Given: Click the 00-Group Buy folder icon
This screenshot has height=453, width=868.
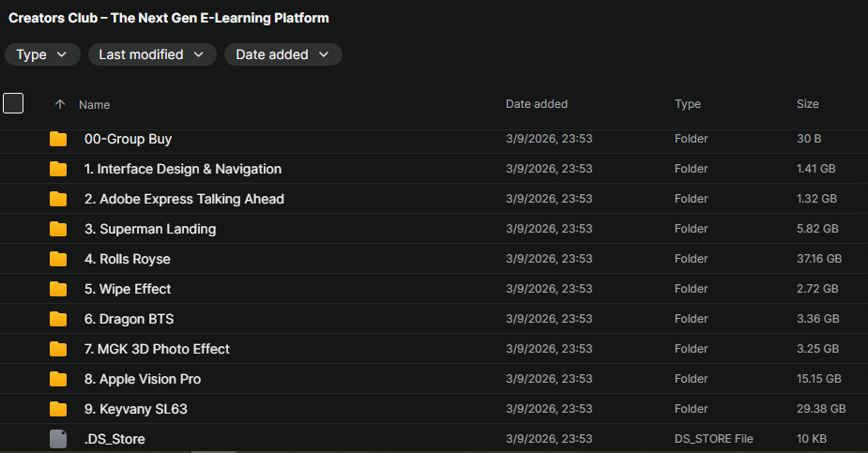Looking at the screenshot, I should point(58,139).
